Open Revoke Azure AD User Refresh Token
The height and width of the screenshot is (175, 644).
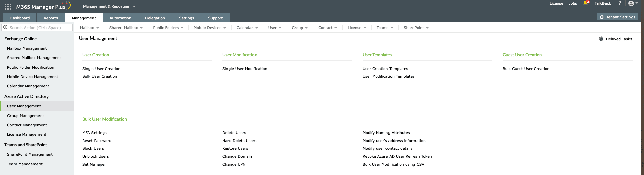(x=397, y=156)
